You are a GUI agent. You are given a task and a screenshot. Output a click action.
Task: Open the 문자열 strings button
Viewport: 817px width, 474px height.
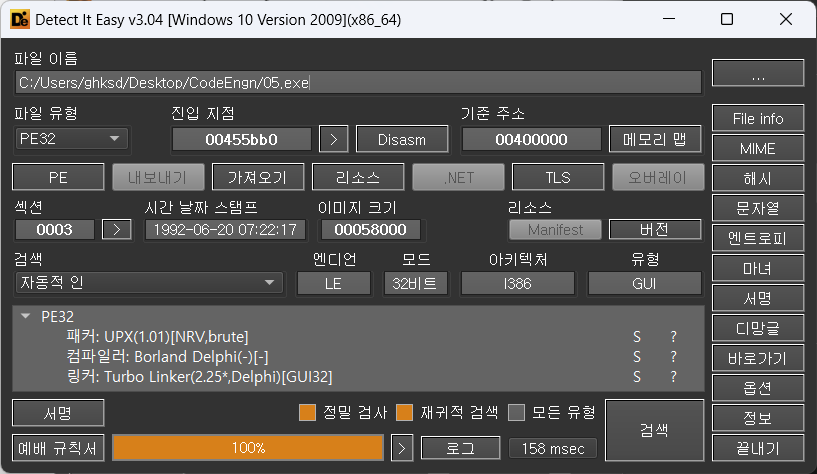coord(758,208)
